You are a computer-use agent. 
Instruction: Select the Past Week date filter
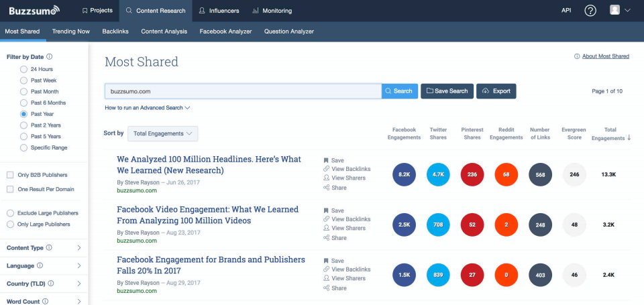(x=24, y=80)
